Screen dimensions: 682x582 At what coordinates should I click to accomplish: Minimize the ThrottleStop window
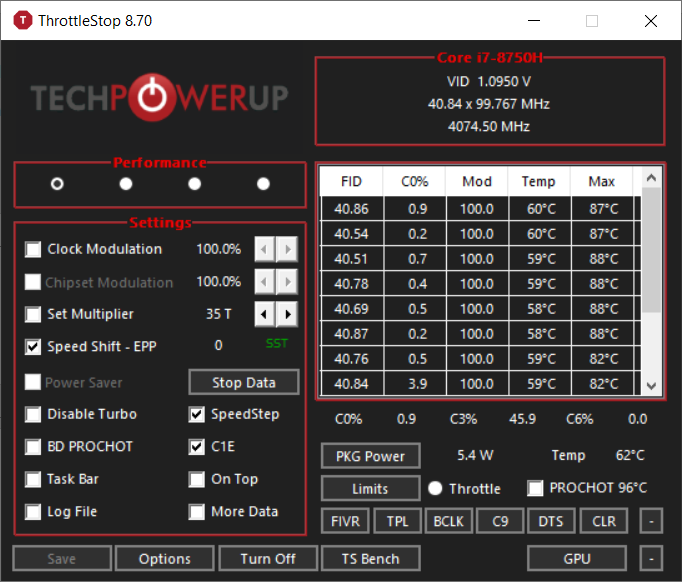pyautogui.click(x=534, y=20)
